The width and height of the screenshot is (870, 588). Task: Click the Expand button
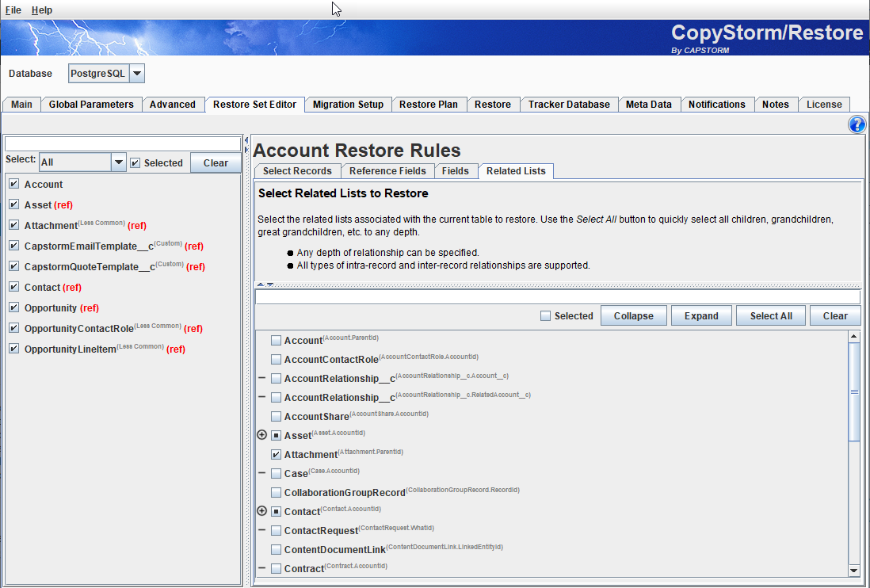click(x=701, y=315)
